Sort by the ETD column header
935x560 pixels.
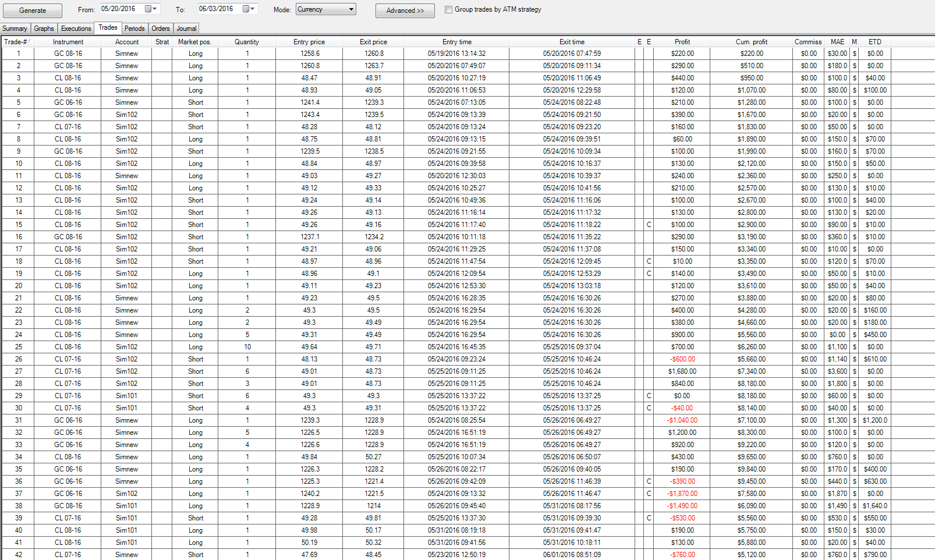[875, 42]
